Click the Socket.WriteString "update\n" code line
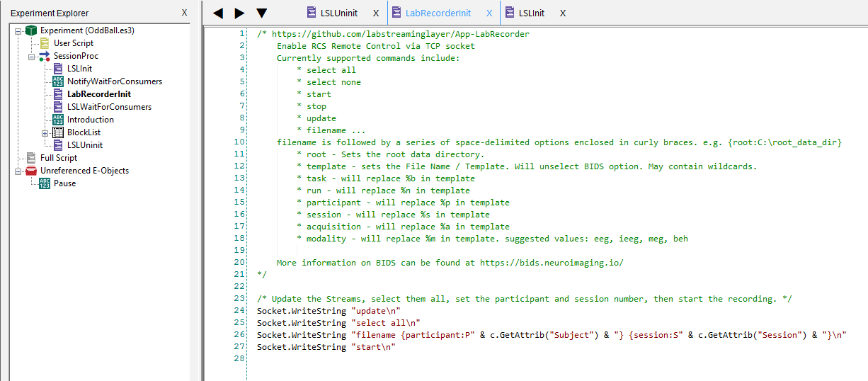868x381 pixels. coord(329,311)
